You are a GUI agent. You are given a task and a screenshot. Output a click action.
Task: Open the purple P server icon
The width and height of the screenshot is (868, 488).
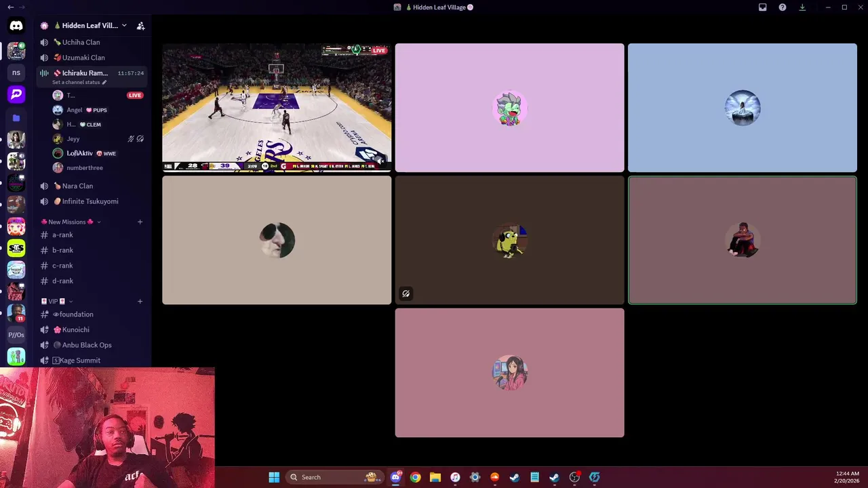(x=16, y=95)
